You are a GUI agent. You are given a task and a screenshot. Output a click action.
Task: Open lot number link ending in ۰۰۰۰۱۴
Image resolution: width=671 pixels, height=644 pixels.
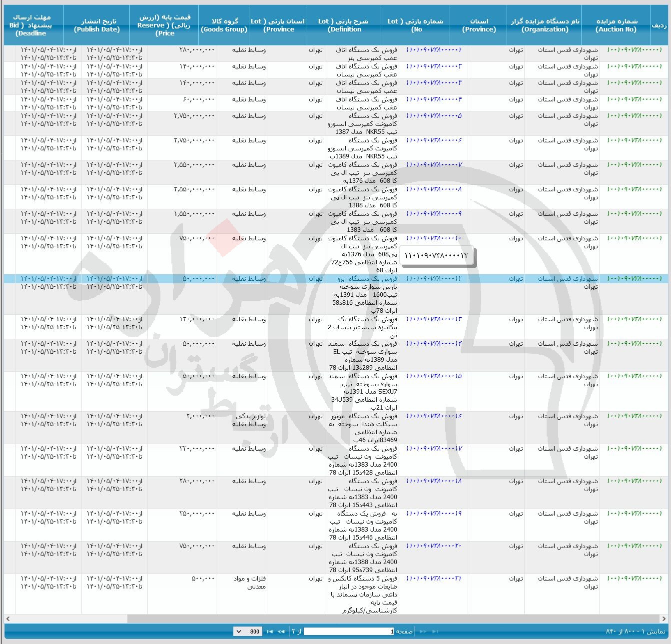434,344
